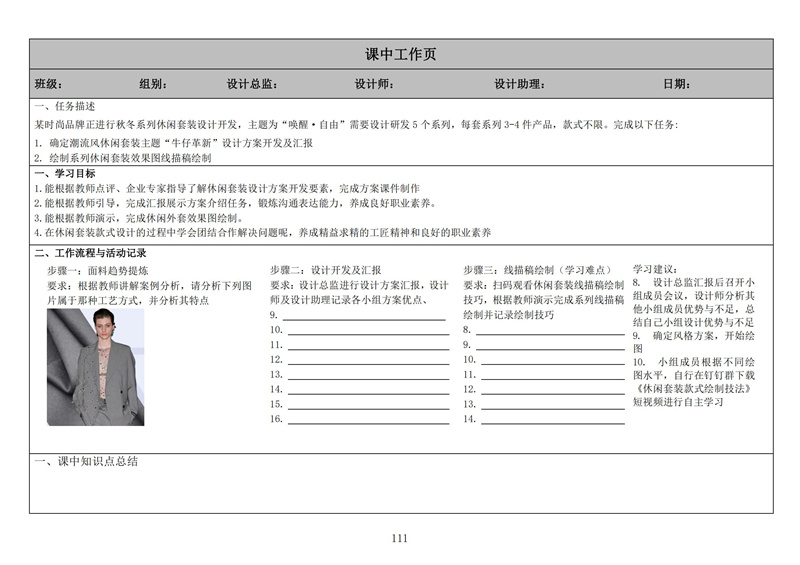Click the empty summary area below "课中知识点总结"
Screen dimensions: 800x565
pyautogui.click(x=401, y=490)
